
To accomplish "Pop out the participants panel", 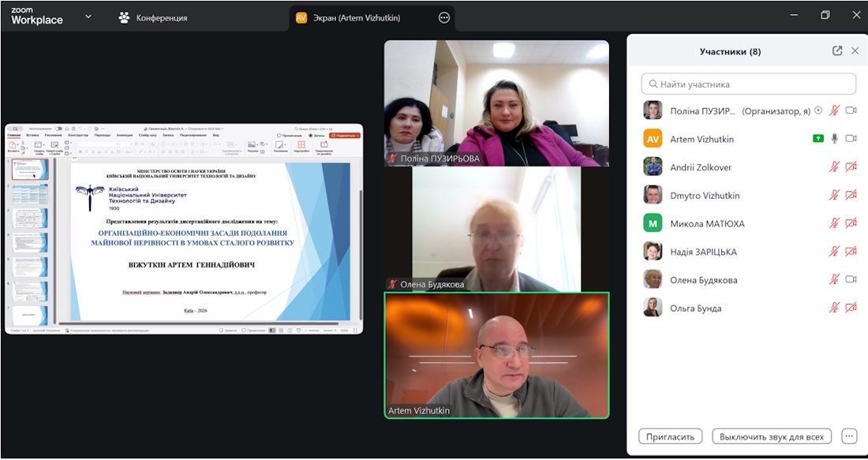I will click(x=837, y=51).
